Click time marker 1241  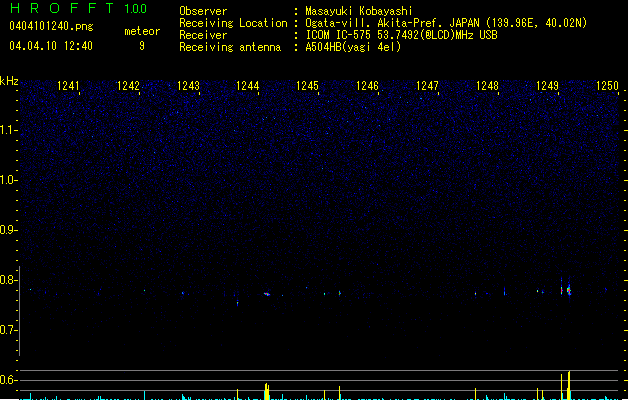point(68,86)
